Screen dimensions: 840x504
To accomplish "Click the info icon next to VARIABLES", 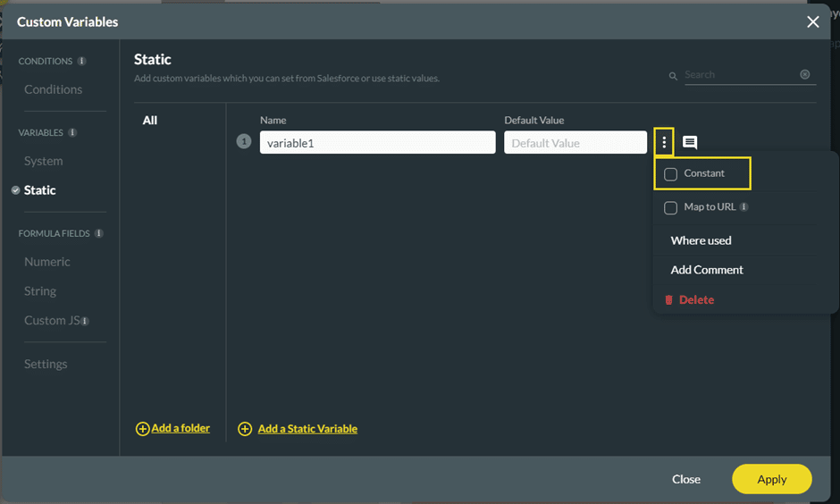I will pyautogui.click(x=72, y=133).
